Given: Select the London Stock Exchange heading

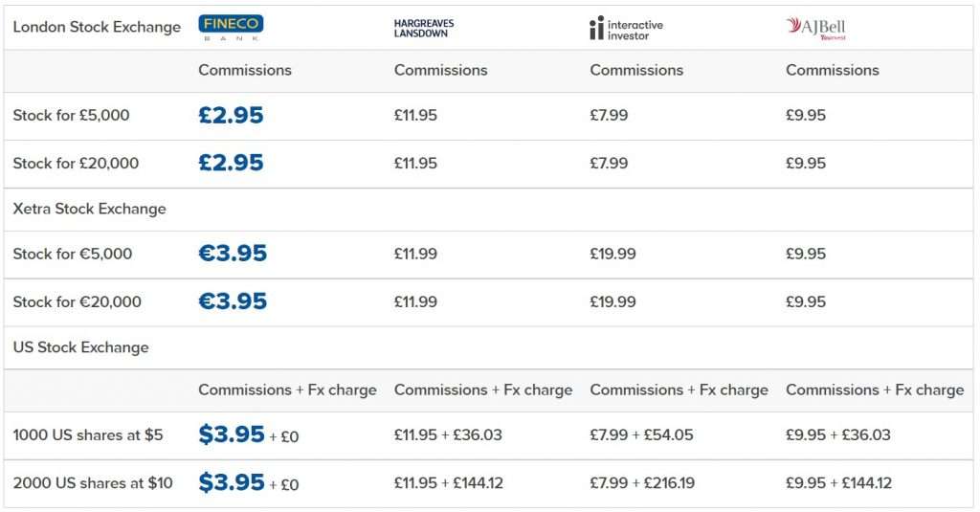Looking at the screenshot, I should 97,27.
